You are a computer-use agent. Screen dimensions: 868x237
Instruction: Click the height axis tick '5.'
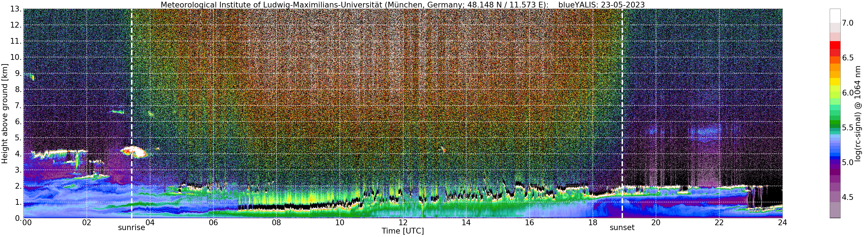18,138
